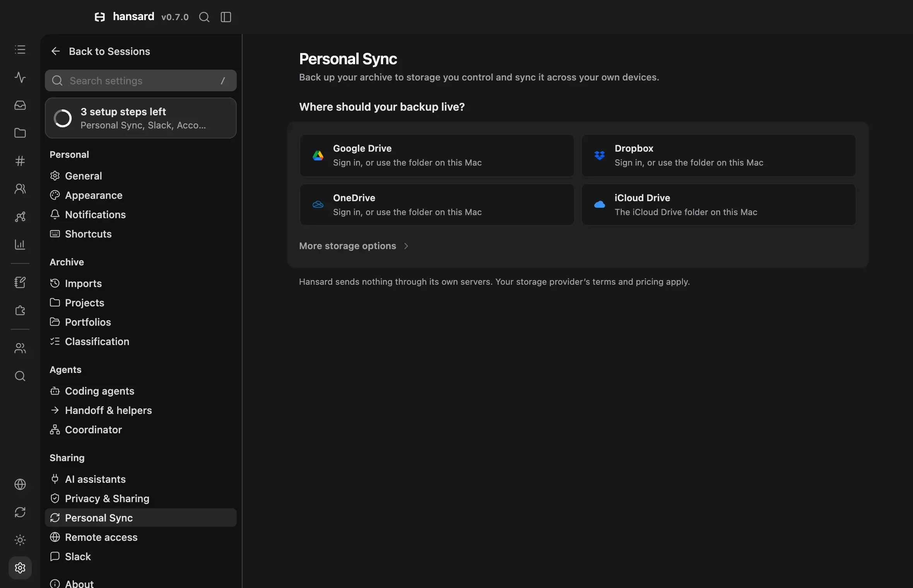Open Coding agents settings
The width and height of the screenshot is (913, 588).
point(141,391)
